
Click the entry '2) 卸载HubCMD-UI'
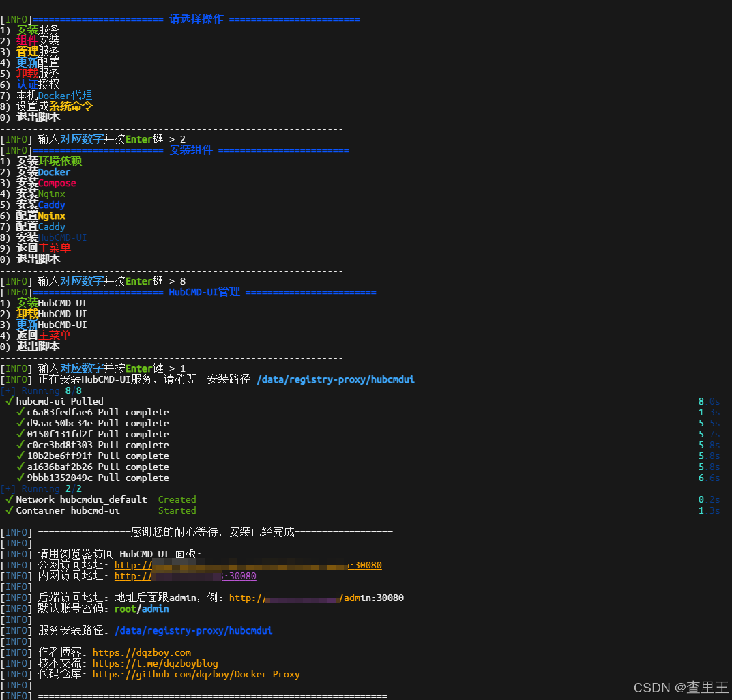(x=44, y=314)
